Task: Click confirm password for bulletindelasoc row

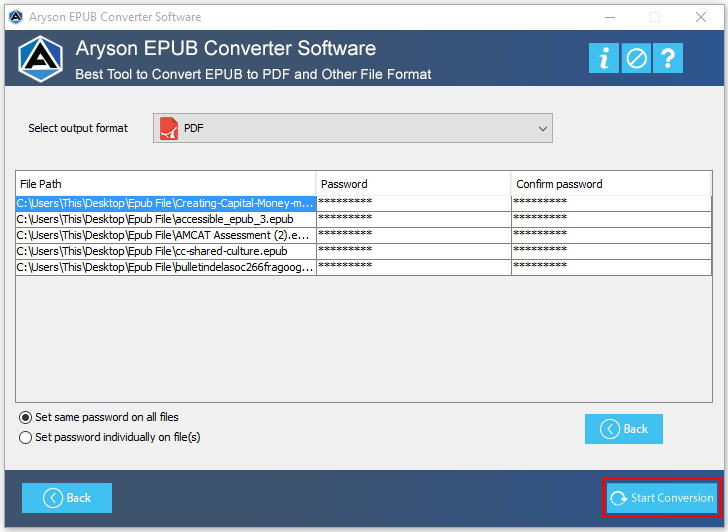Action: pyautogui.click(x=611, y=267)
